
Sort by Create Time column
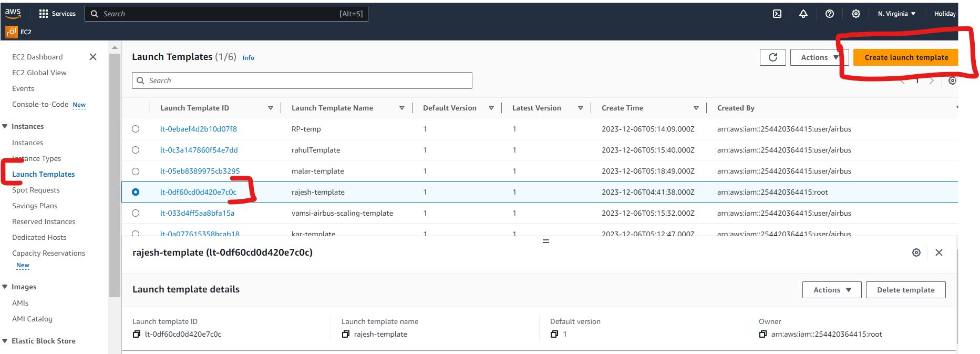point(696,108)
